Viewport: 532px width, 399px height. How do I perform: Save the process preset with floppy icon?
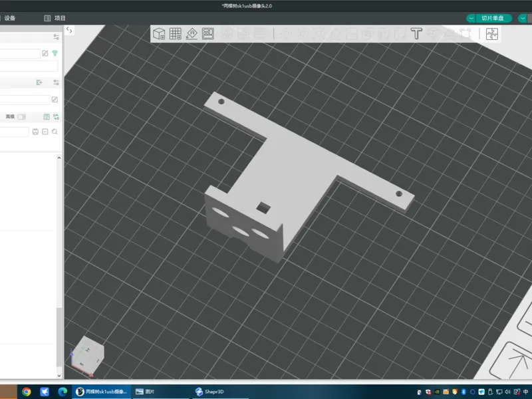coord(35,132)
